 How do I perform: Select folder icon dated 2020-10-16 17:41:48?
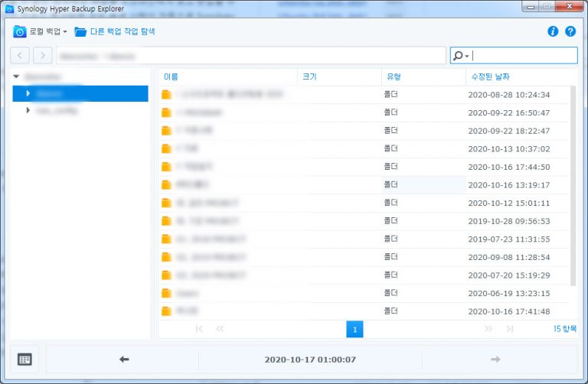[166, 311]
